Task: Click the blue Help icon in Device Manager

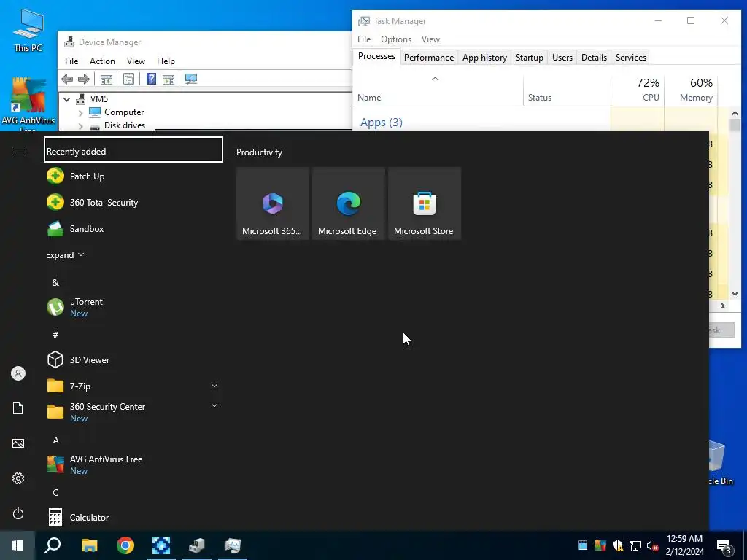Action: pyautogui.click(x=151, y=79)
